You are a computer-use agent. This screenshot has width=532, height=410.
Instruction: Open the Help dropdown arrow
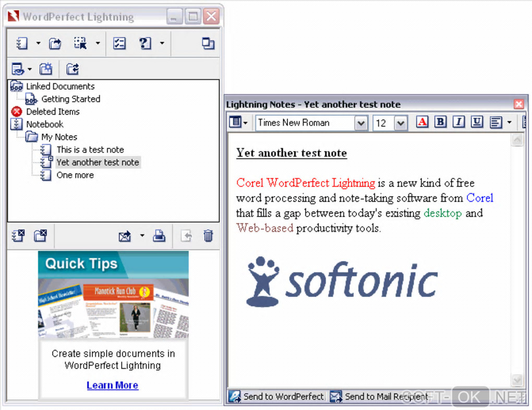[162, 43]
